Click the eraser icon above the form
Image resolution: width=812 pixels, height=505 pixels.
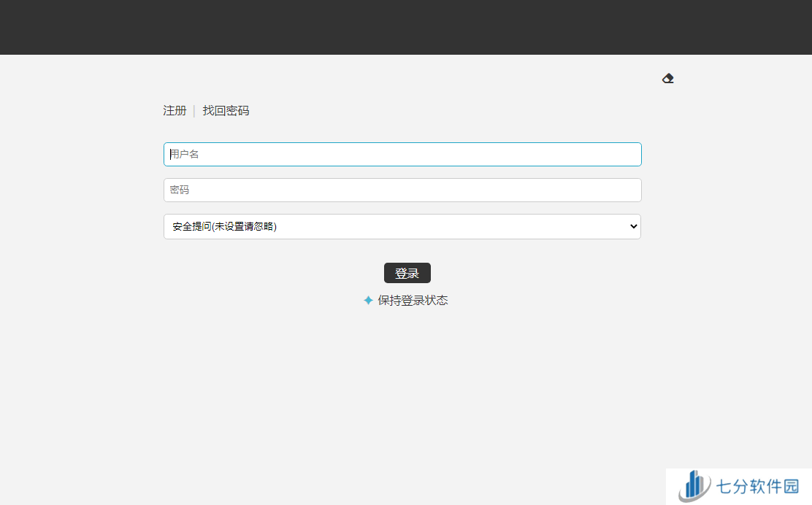pos(668,78)
